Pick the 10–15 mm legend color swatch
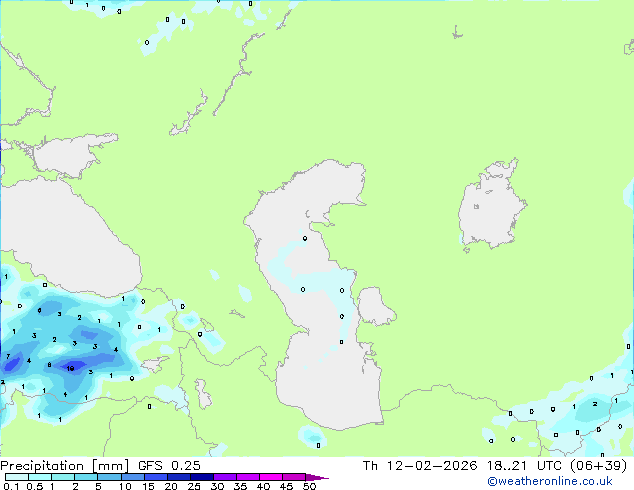 coord(132,477)
